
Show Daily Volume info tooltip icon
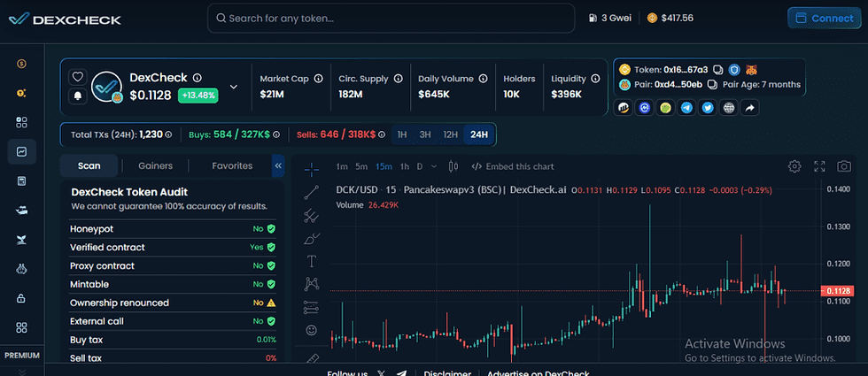pyautogui.click(x=484, y=79)
